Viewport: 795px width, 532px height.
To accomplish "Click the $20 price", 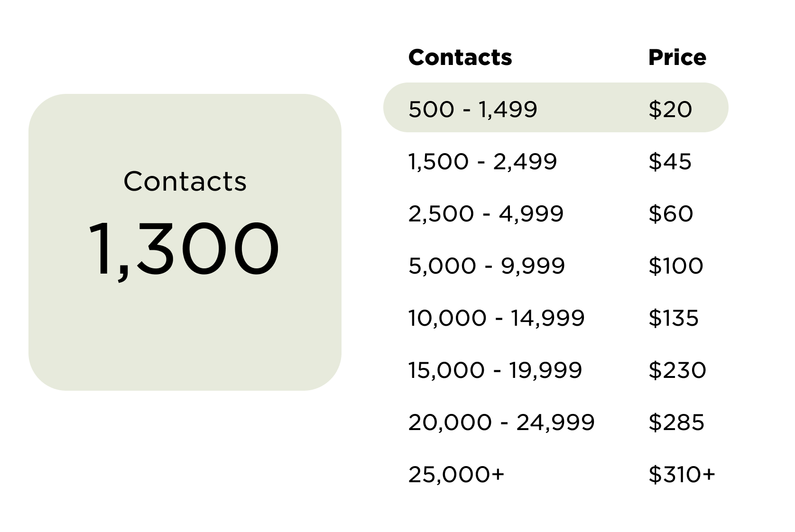I will (x=670, y=109).
